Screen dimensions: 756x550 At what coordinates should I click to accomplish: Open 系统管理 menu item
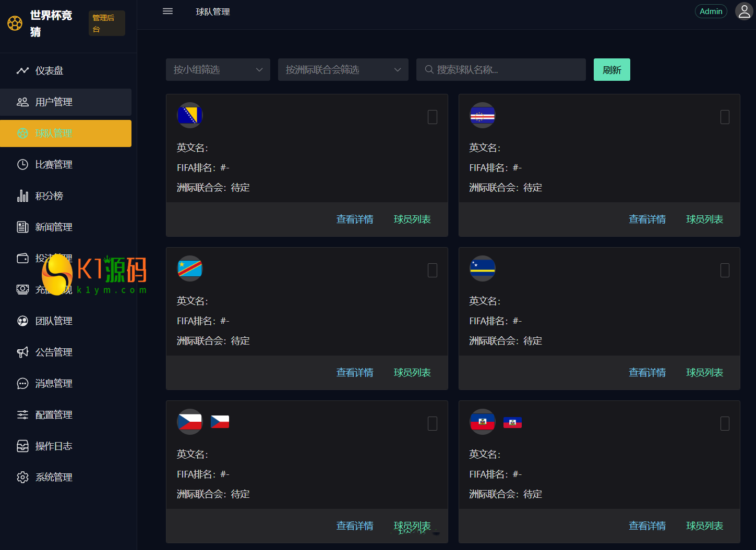pyautogui.click(x=66, y=478)
